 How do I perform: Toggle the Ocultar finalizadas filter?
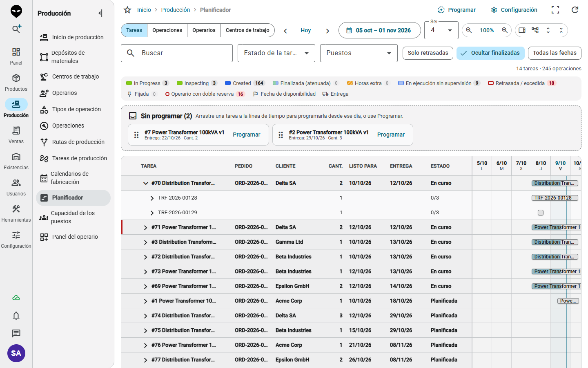(x=490, y=53)
